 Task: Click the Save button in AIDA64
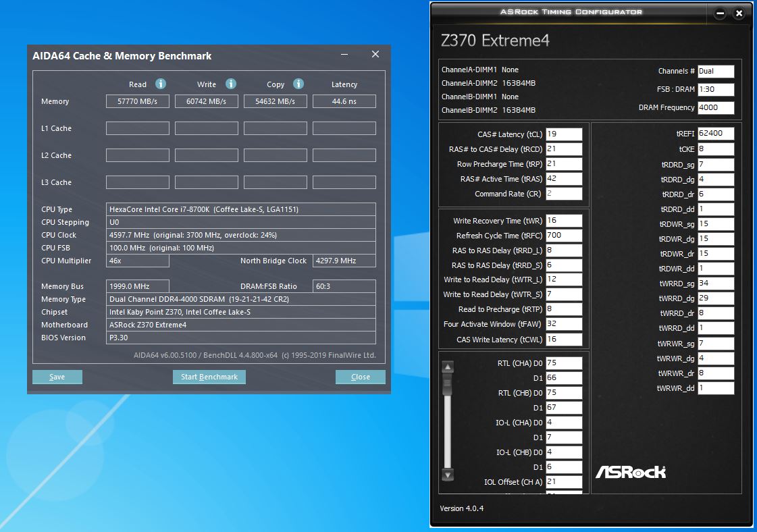coord(57,377)
